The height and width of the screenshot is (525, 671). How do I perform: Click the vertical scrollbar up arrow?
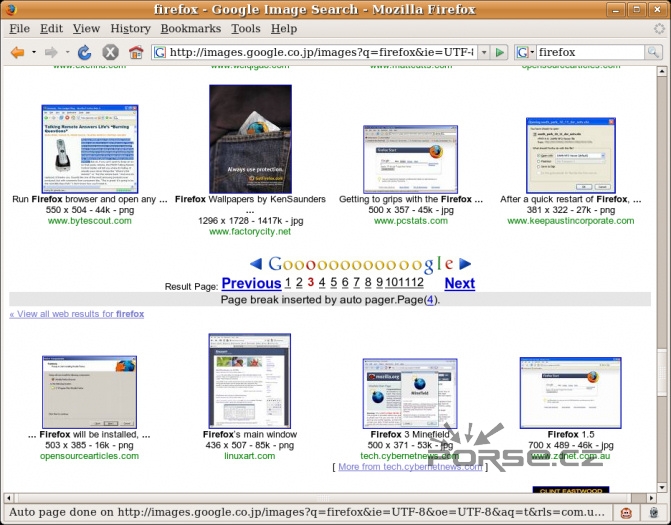(662, 71)
